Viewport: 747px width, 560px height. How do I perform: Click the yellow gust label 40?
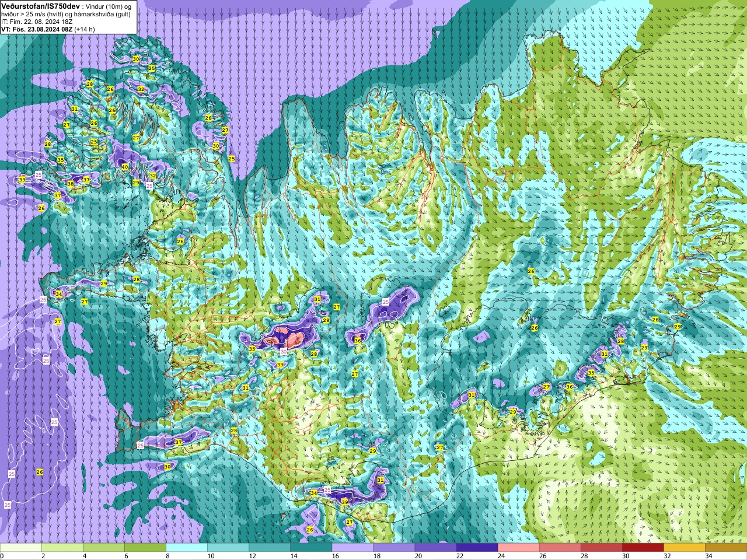(x=125, y=167)
